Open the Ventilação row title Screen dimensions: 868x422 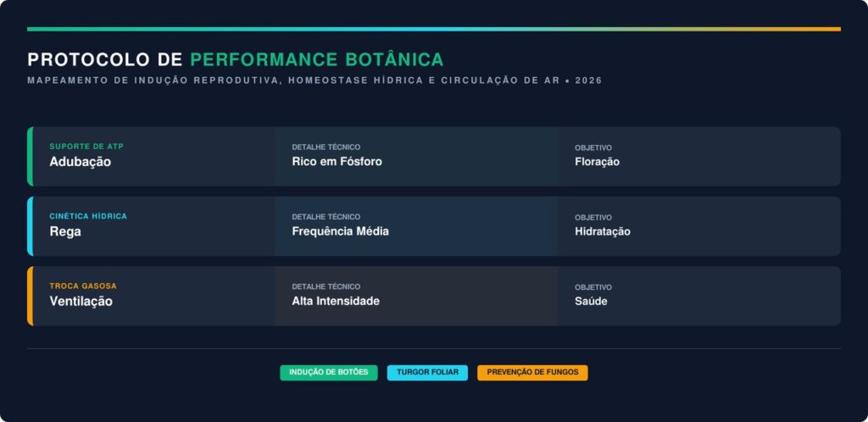[81, 301]
